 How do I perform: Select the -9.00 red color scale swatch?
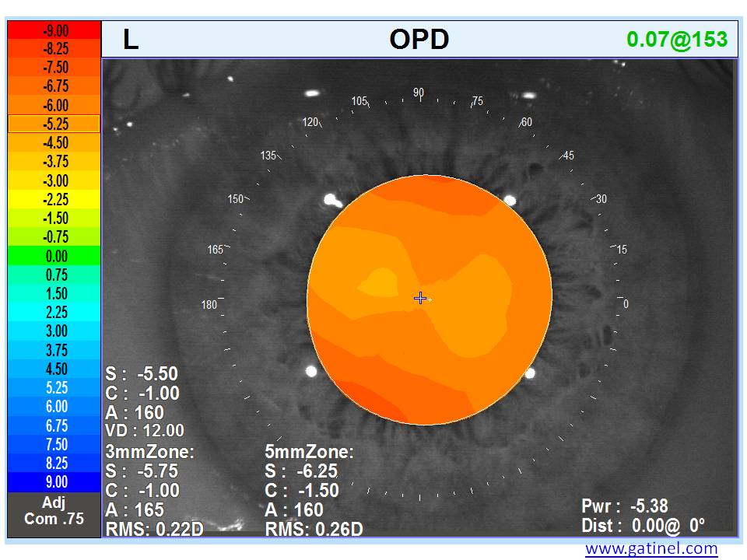pos(54,30)
